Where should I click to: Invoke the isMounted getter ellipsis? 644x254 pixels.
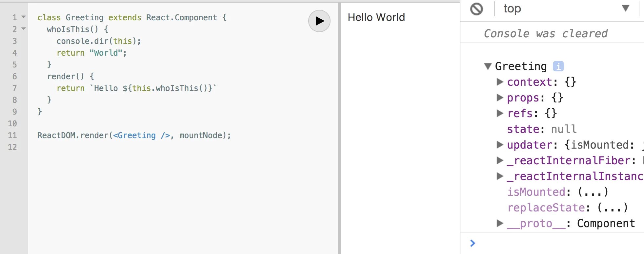(593, 192)
